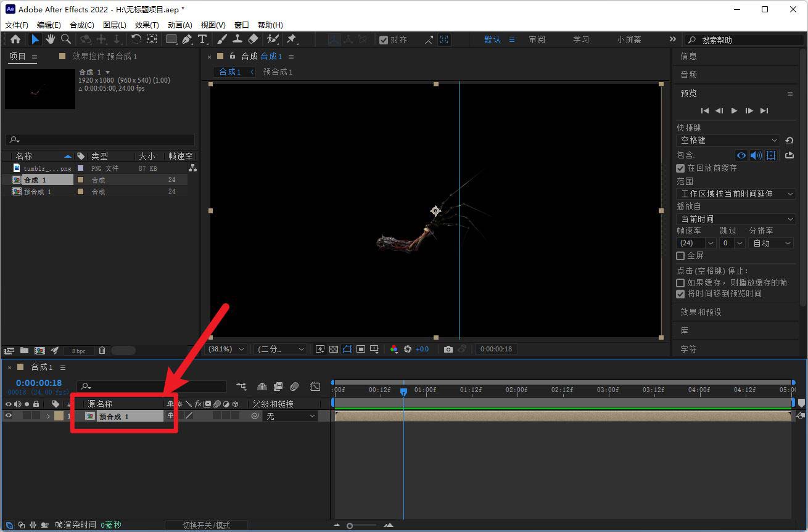Toggle include audio in Preview panel
Image resolution: width=808 pixels, height=532 pixels.
click(x=756, y=155)
